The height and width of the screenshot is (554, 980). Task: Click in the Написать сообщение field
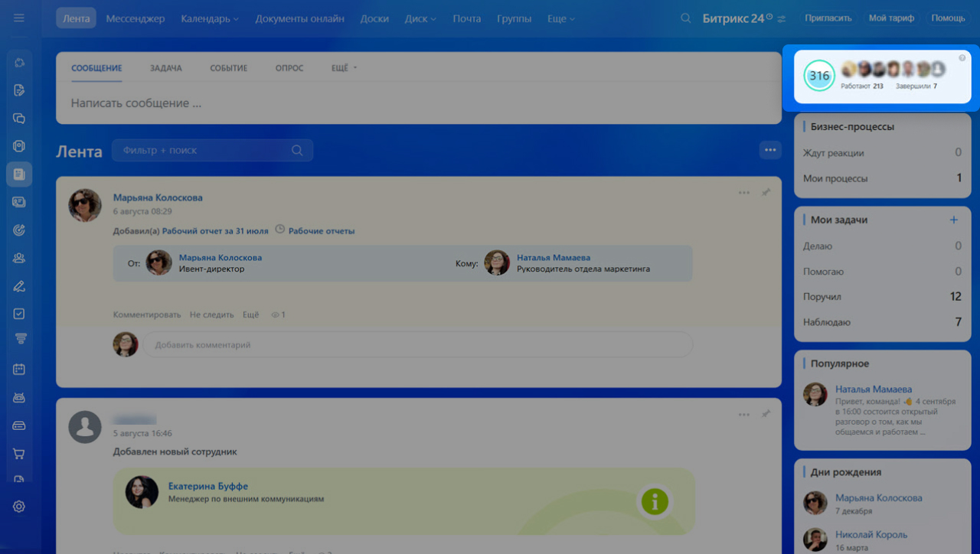pyautogui.click(x=419, y=103)
